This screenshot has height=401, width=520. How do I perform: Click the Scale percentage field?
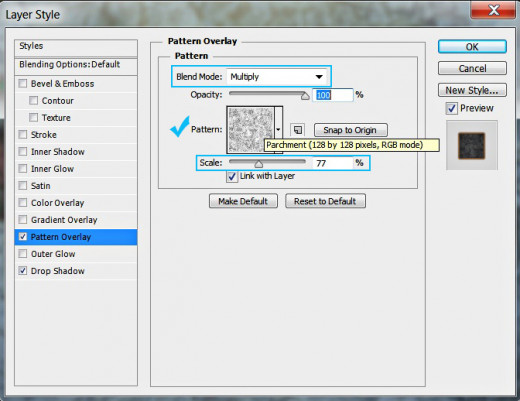[x=333, y=163]
